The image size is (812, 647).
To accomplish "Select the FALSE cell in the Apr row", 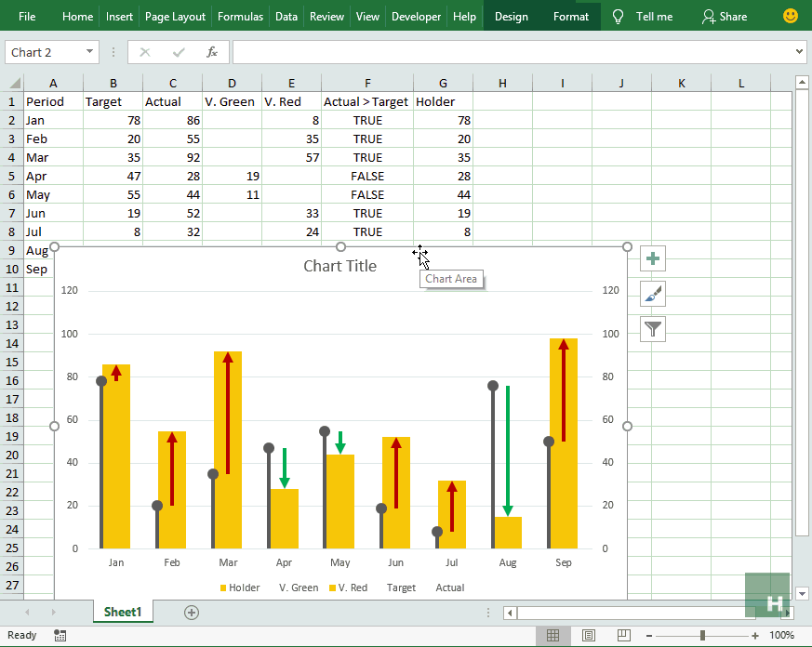I will click(367, 176).
